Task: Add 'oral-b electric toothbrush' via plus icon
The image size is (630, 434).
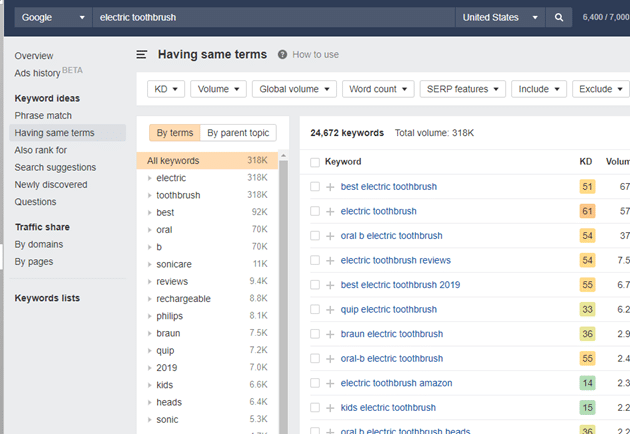Action: click(330, 358)
